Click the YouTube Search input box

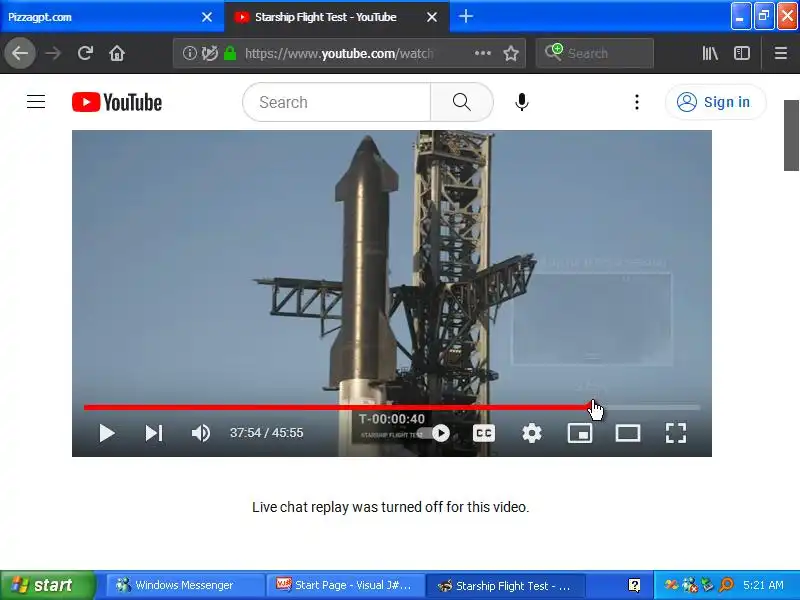click(x=337, y=102)
